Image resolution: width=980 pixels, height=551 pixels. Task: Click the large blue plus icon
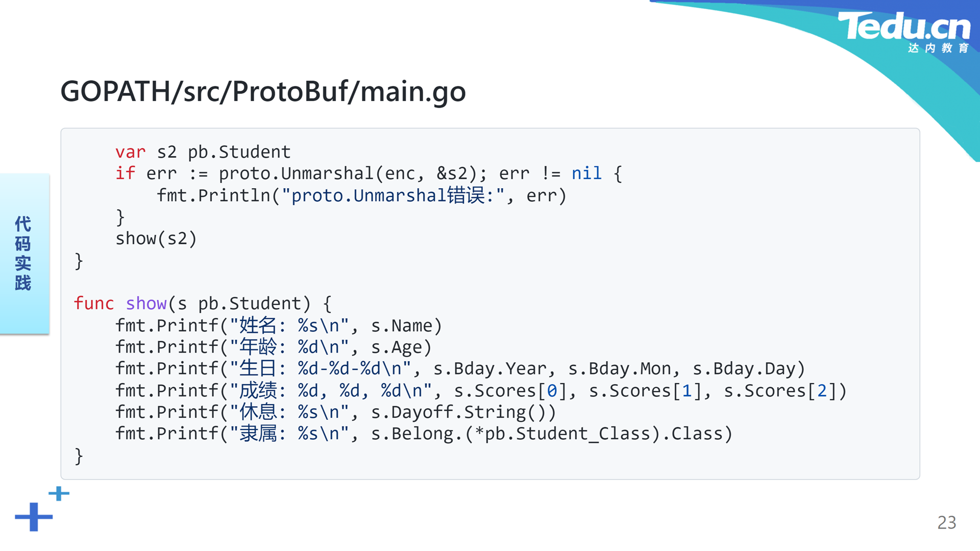click(x=34, y=517)
